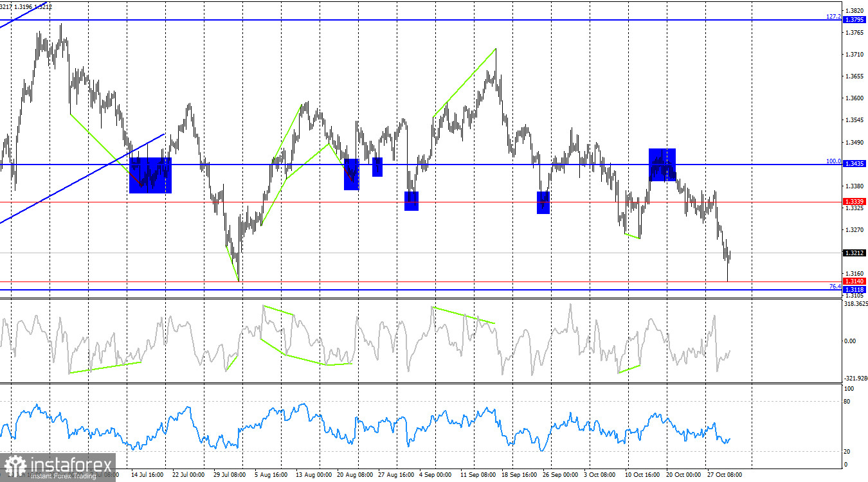
Task: Select the blue 1.3118 price label
Action: [x=855, y=289]
